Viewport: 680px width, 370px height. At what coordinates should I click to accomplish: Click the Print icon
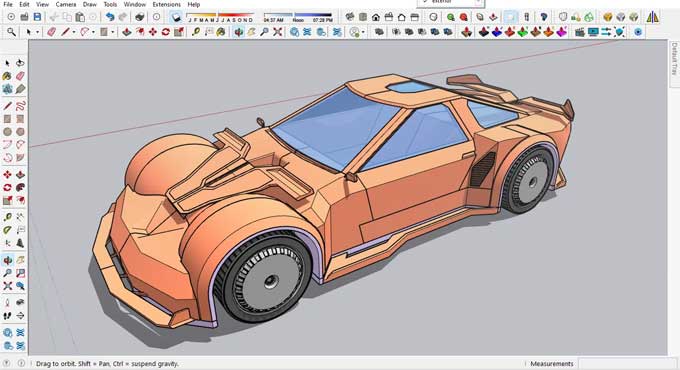click(140, 17)
